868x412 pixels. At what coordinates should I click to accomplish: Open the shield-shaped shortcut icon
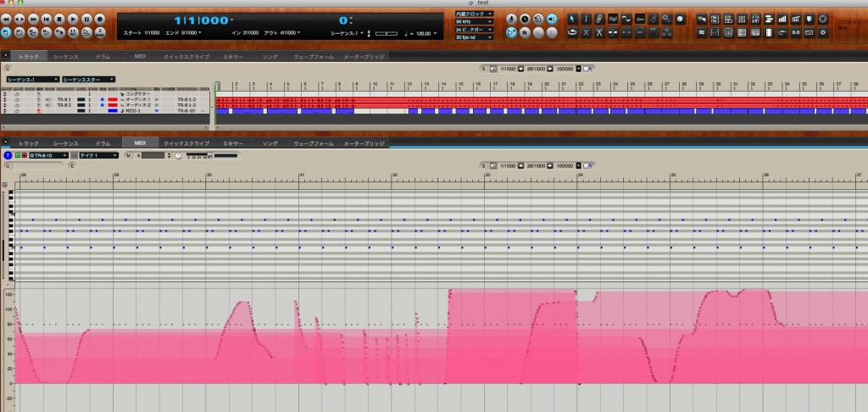pos(810,19)
